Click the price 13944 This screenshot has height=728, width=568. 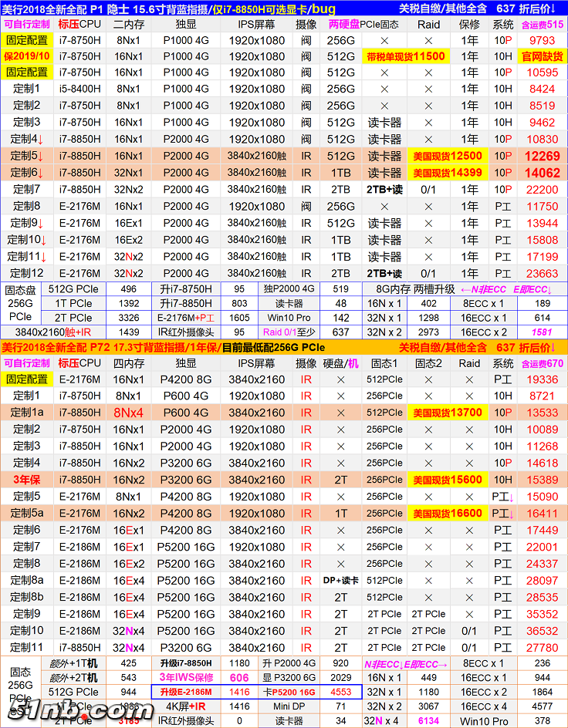point(542,223)
